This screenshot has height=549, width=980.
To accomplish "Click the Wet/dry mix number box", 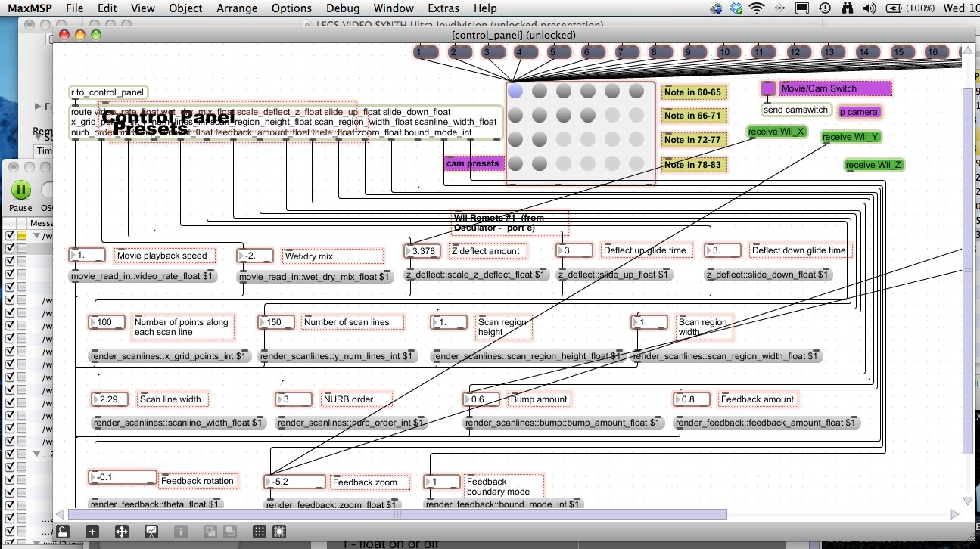I will pos(256,256).
